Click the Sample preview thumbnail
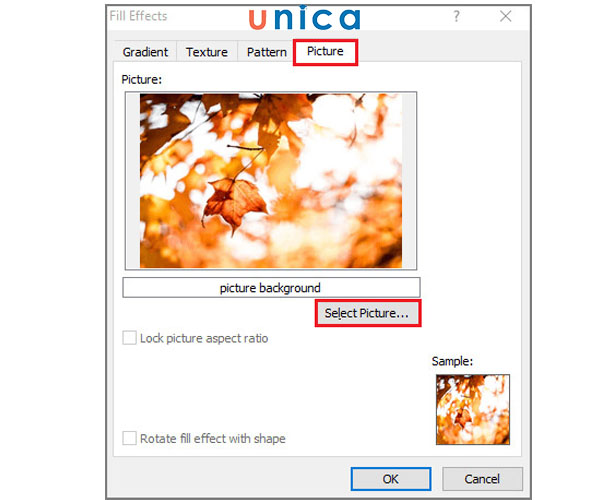Screen dimensions: 600x500 (x=473, y=409)
